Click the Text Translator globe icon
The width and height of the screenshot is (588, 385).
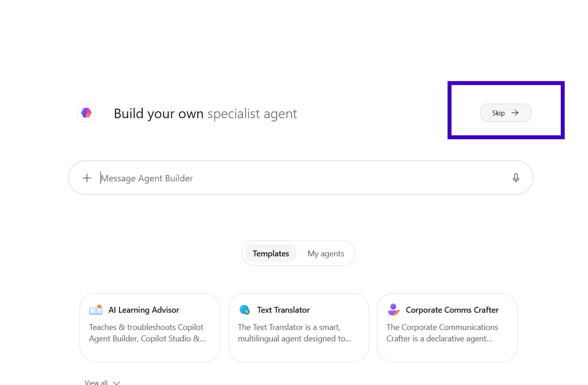coord(245,310)
